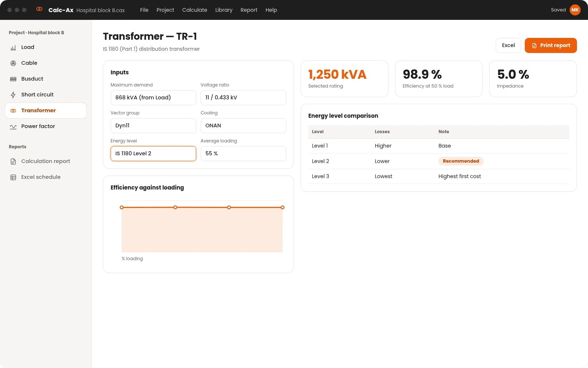Image resolution: width=588 pixels, height=368 pixels.
Task: Click the Saved status text
Action: [x=558, y=10]
